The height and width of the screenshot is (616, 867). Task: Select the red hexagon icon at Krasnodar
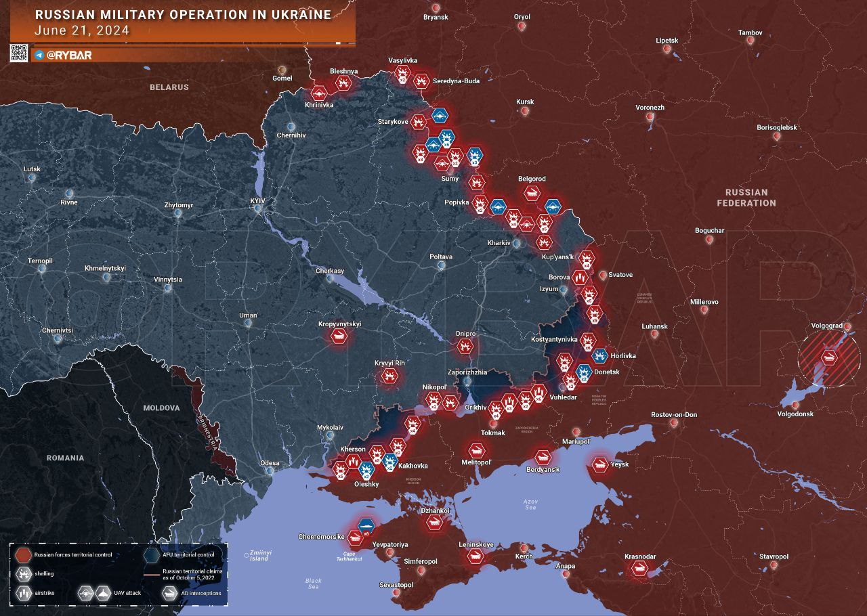pos(639,569)
